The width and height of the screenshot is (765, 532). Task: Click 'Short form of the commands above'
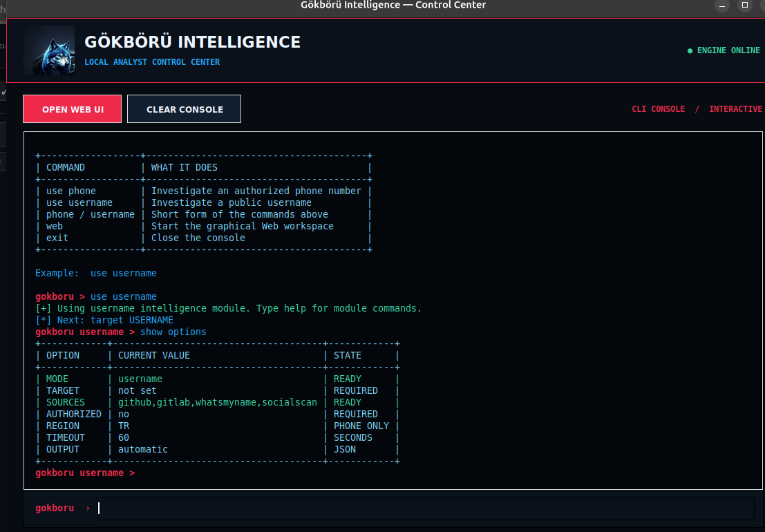pos(240,214)
